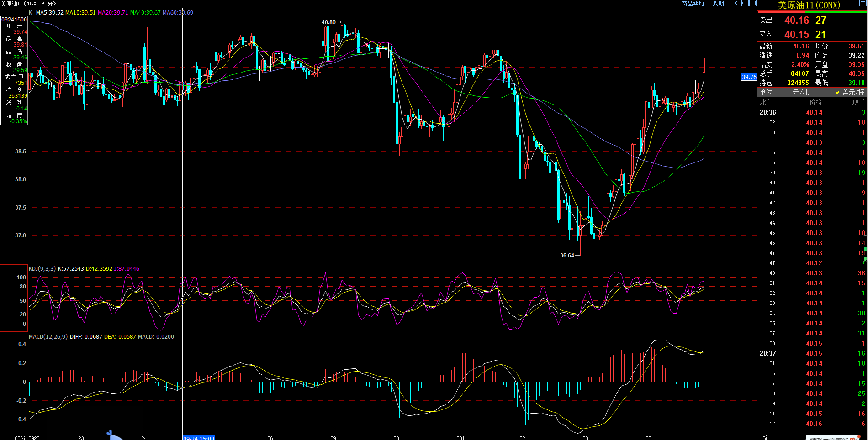Click the K indicator label beside MA5
Viewport: 868px width, 440px height.
(31, 13)
